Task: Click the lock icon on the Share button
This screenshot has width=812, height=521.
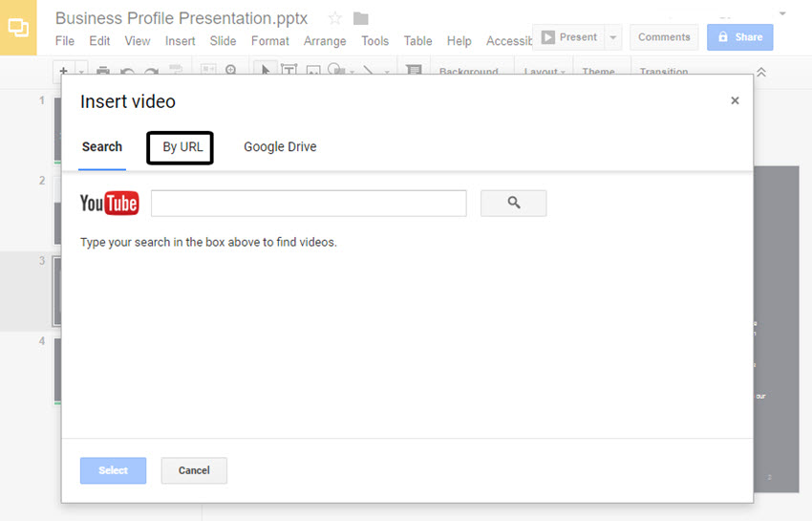Action: (x=723, y=37)
